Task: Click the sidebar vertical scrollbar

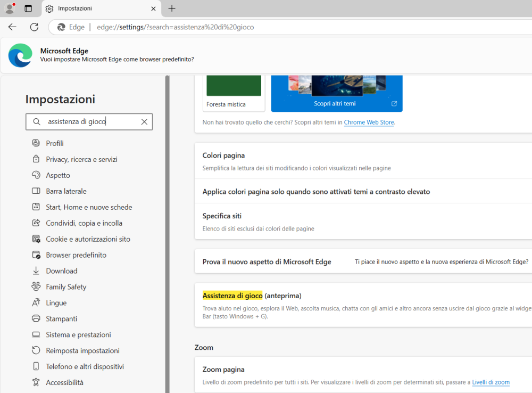Action: (x=167, y=234)
